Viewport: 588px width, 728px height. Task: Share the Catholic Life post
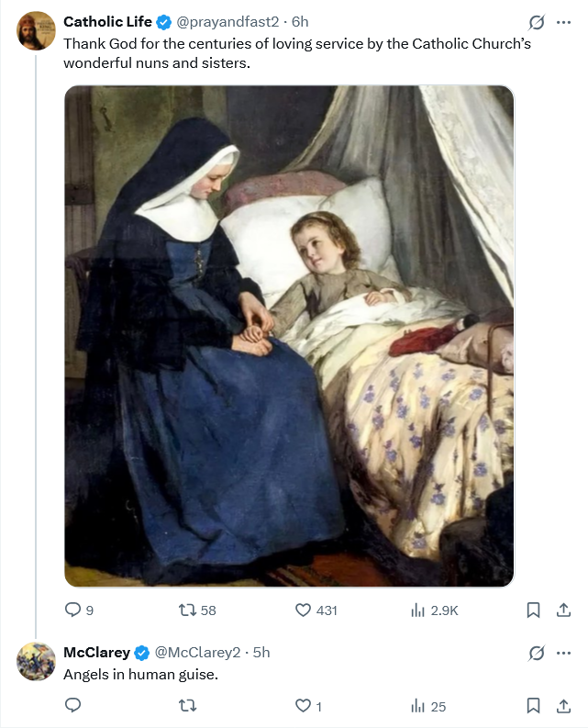point(563,610)
